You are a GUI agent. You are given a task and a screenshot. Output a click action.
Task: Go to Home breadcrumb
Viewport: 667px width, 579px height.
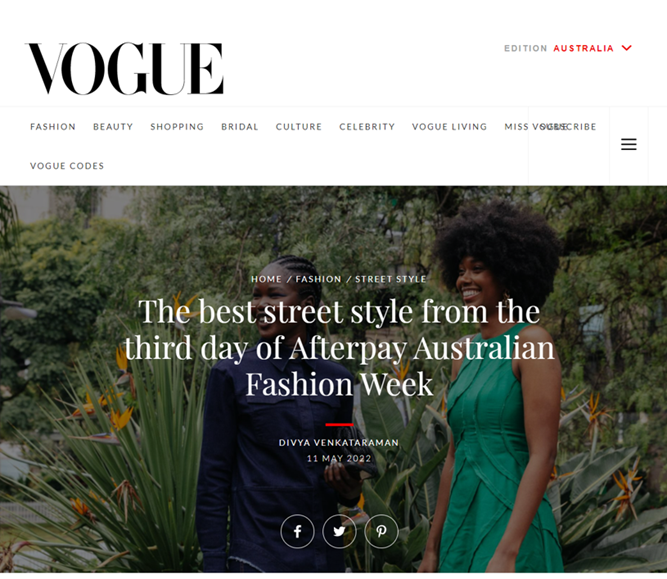(x=266, y=279)
